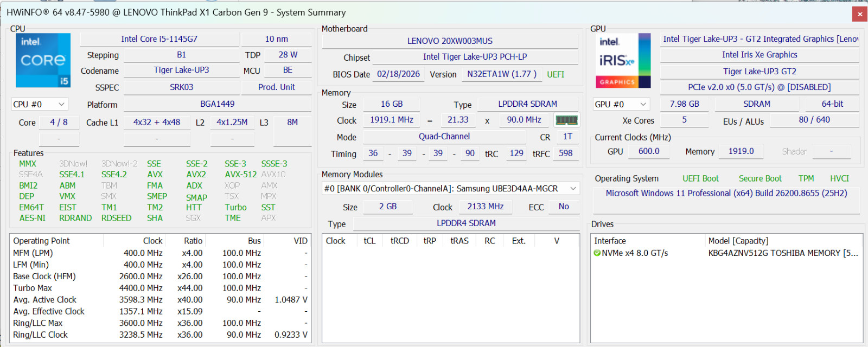Click the tRAS column header

459,241
